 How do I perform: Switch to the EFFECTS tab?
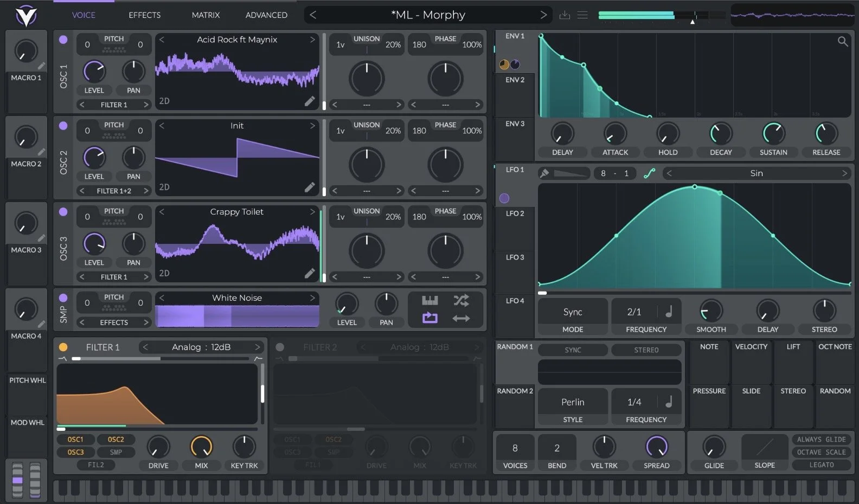point(144,15)
